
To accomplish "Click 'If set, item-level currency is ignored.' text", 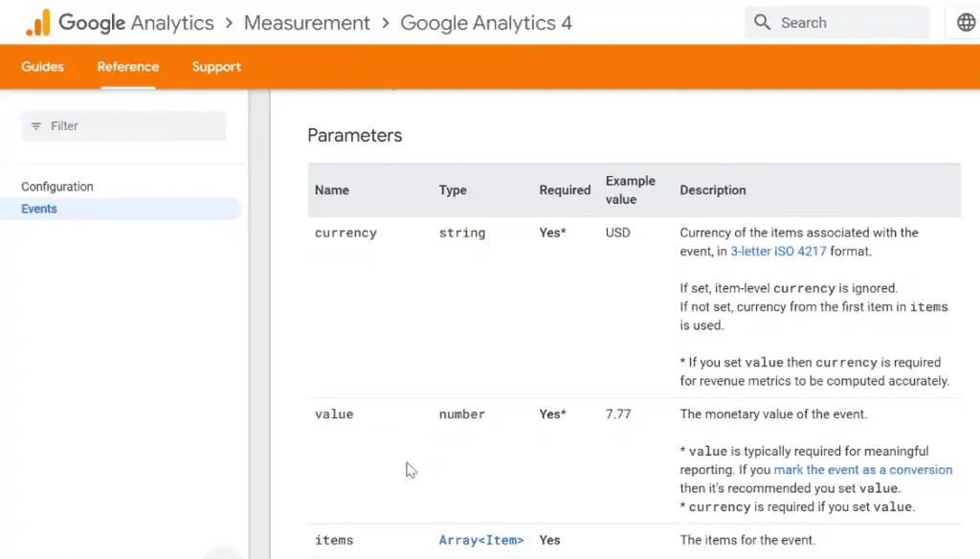I will (789, 288).
